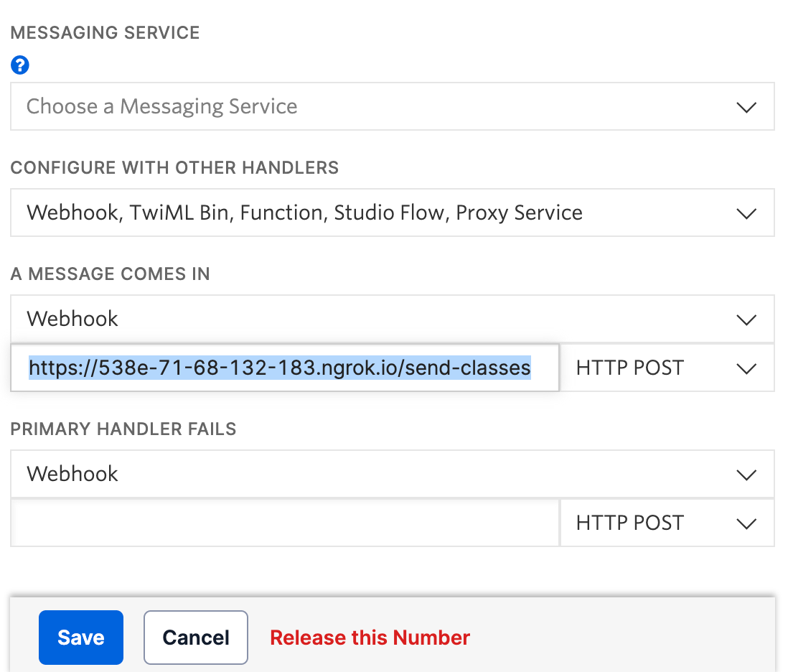Click the arrow on the fallback HTTP POST selector
Viewport: 788px width, 672px height.
click(x=746, y=523)
